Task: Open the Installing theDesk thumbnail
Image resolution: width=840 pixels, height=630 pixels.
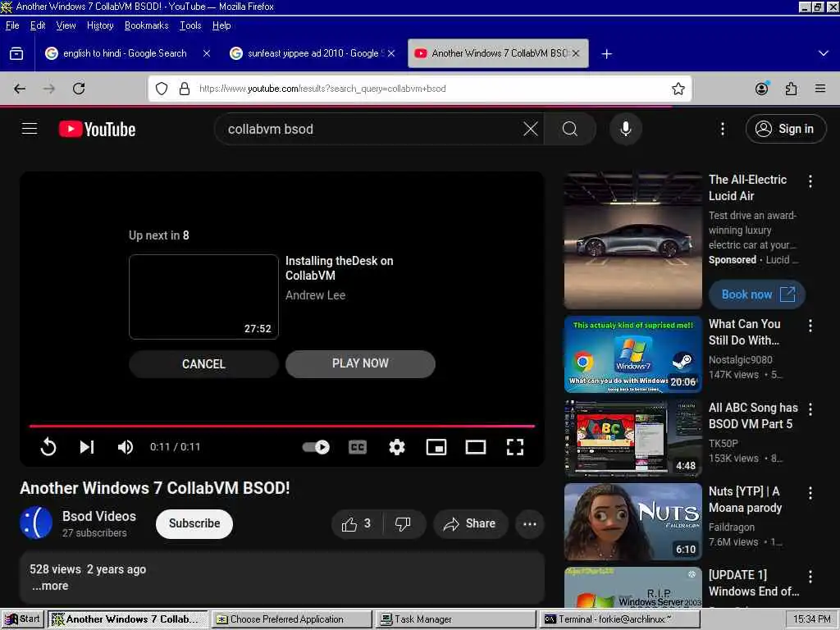Action: pos(203,297)
